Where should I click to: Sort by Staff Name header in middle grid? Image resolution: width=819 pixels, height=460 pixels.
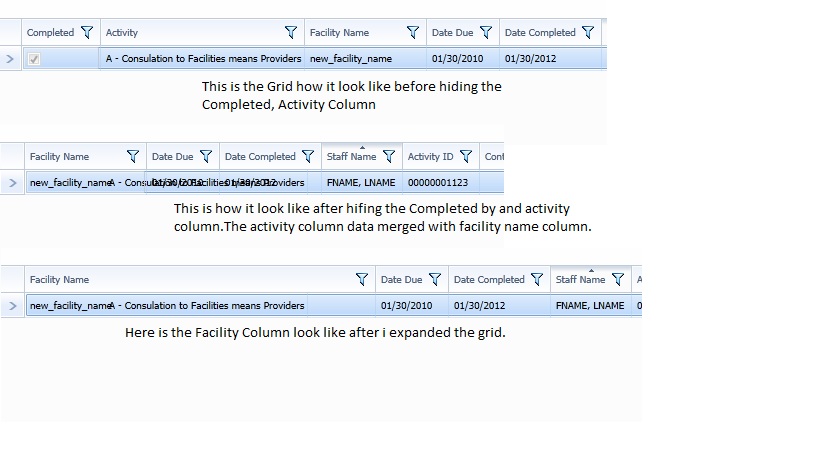pos(351,157)
